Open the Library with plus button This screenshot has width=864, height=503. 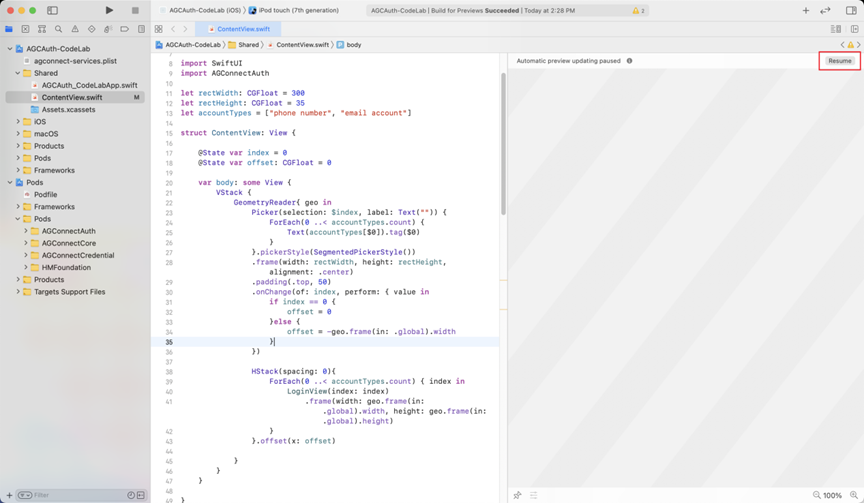[806, 10]
